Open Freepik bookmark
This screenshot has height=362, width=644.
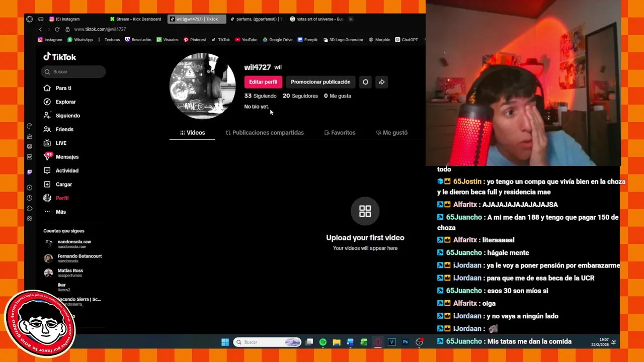(307, 40)
